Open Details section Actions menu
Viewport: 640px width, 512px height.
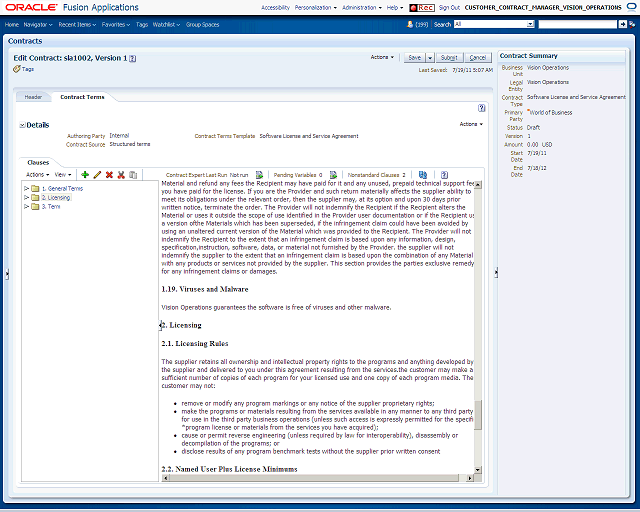coord(471,124)
